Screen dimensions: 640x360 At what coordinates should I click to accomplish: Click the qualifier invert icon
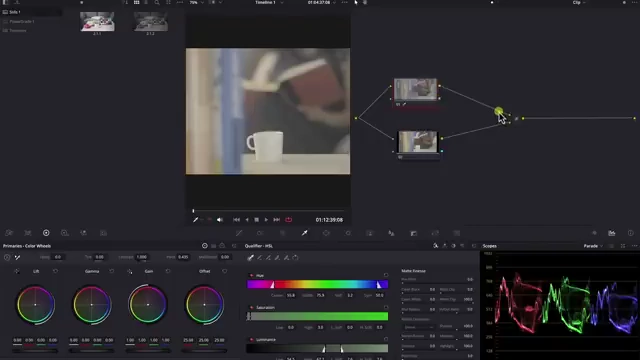click(x=296, y=258)
